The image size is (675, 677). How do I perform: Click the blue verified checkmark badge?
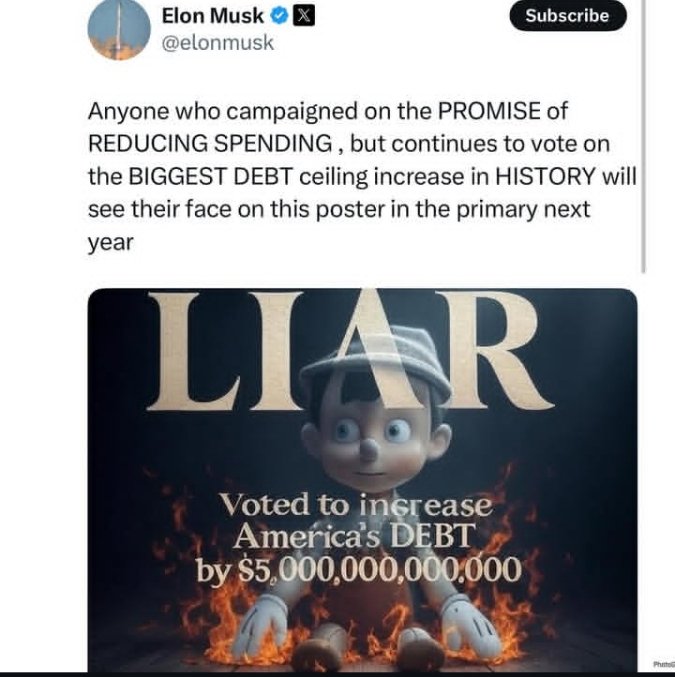pos(275,16)
